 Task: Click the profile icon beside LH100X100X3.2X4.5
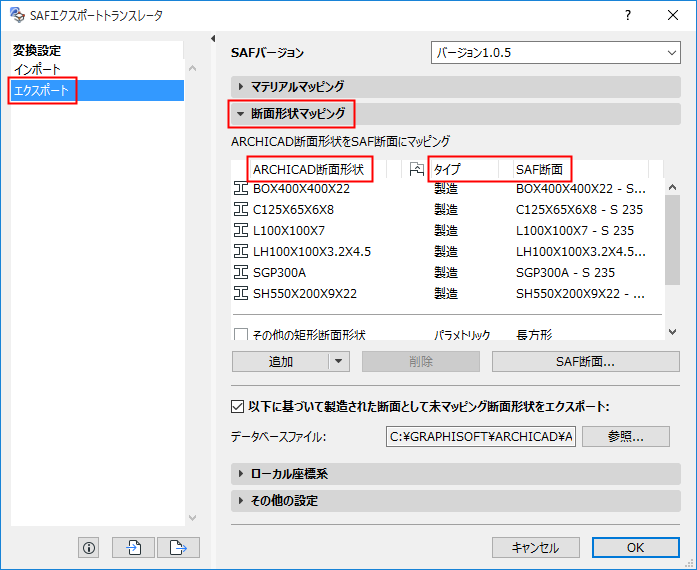(x=240, y=251)
